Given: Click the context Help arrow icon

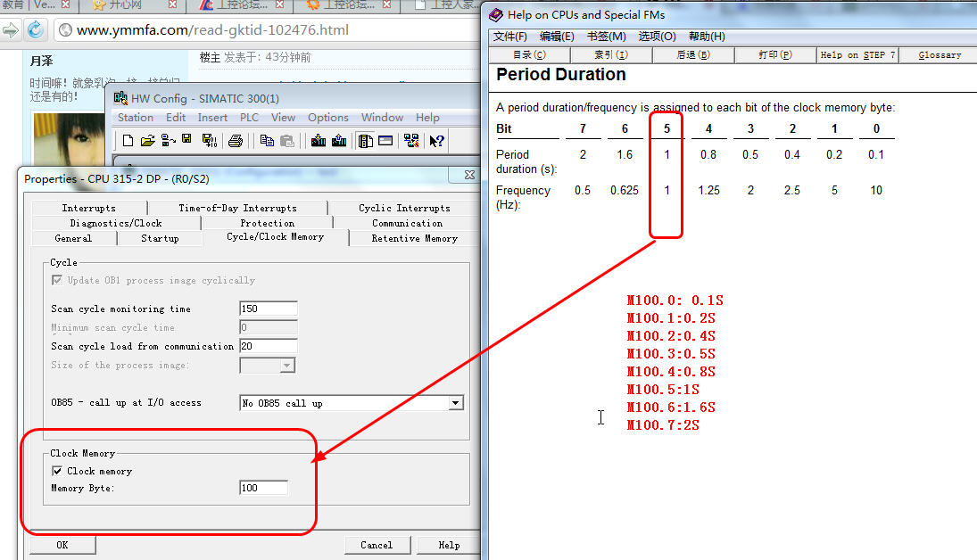Looking at the screenshot, I should click(x=436, y=140).
